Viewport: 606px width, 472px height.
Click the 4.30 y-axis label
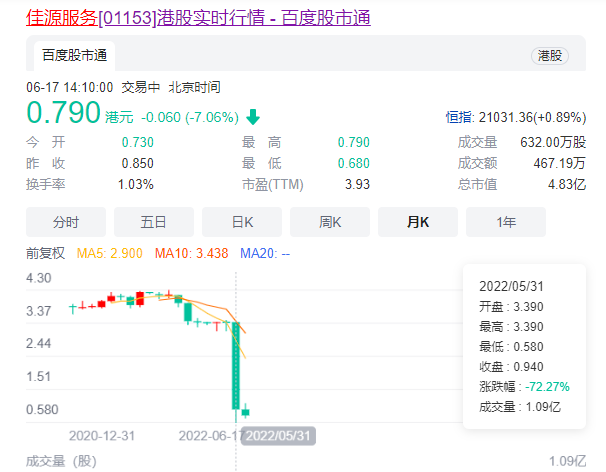39,278
